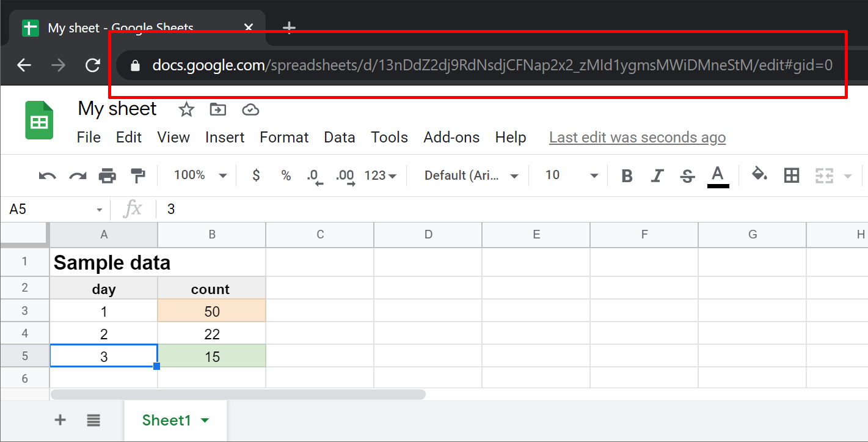Open the File menu
This screenshot has width=868, height=442.
pos(89,138)
